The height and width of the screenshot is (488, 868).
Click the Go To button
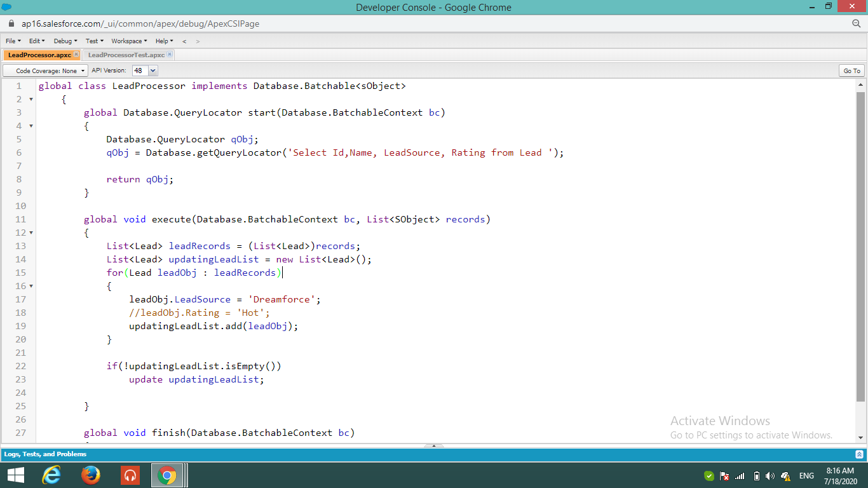(x=851, y=71)
